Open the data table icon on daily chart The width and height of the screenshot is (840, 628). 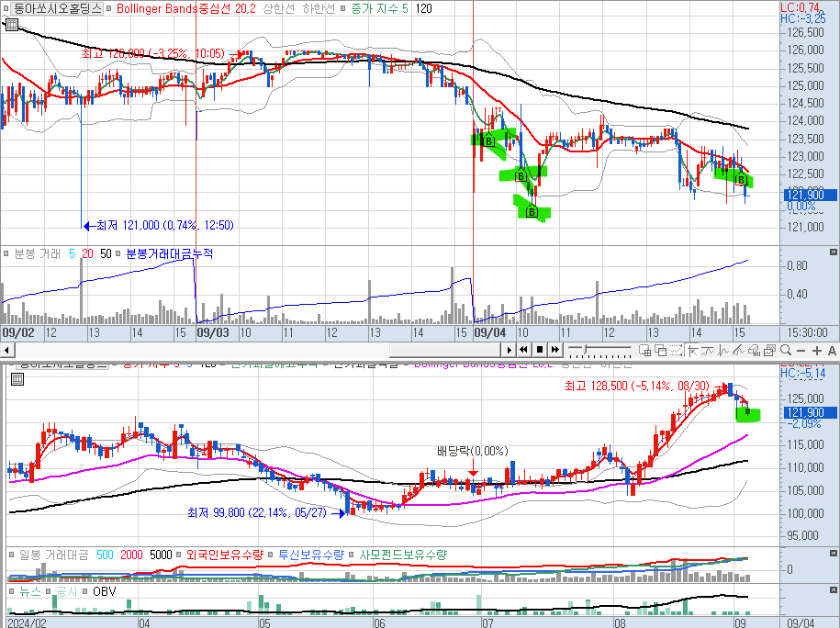17,379
